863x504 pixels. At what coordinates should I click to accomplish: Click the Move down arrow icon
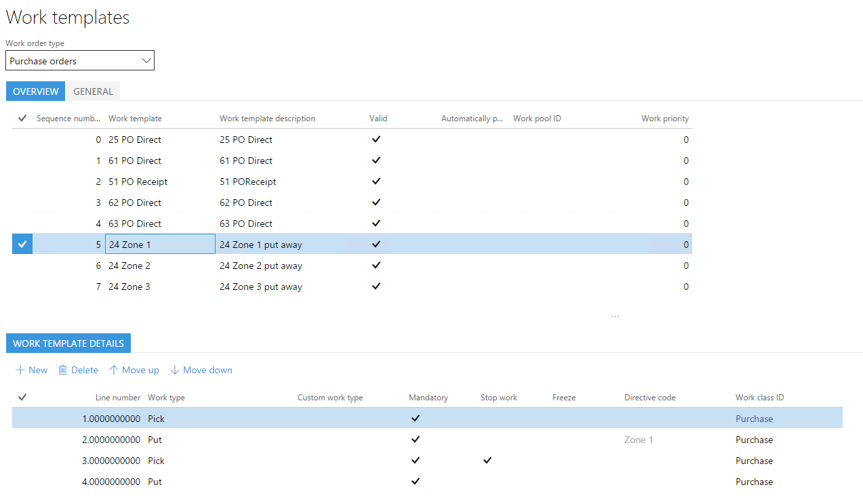(x=175, y=370)
